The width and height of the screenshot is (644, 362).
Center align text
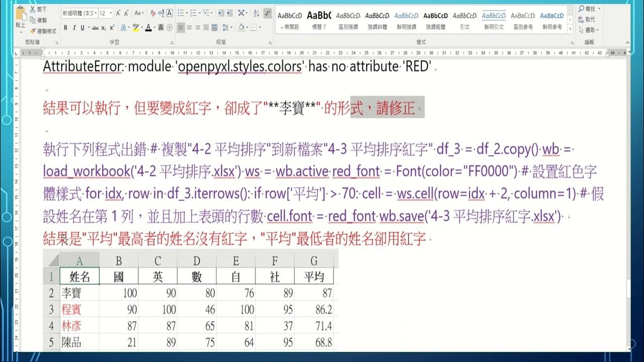[x=189, y=28]
